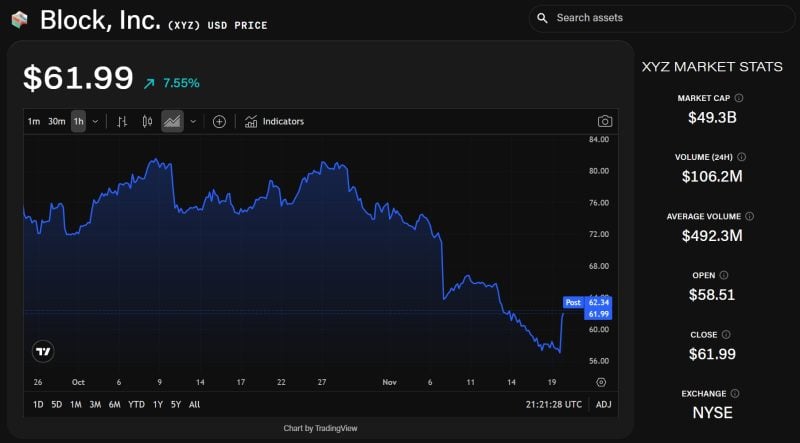Open the Indicators panel

click(274, 121)
